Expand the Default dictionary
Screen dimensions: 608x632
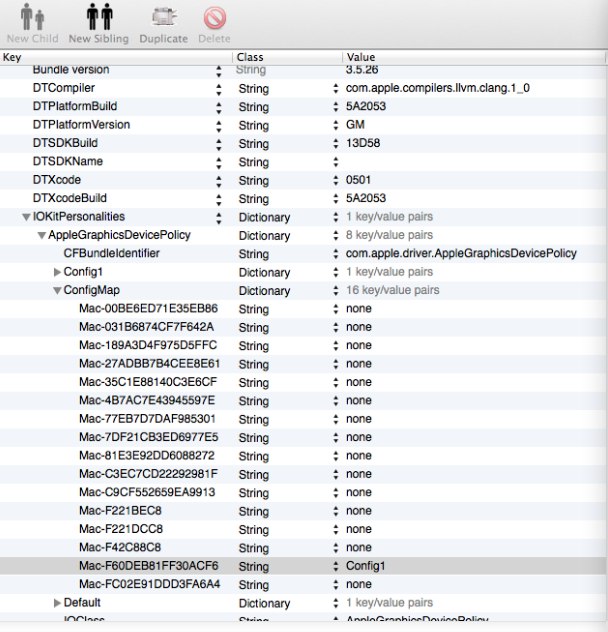point(57,603)
